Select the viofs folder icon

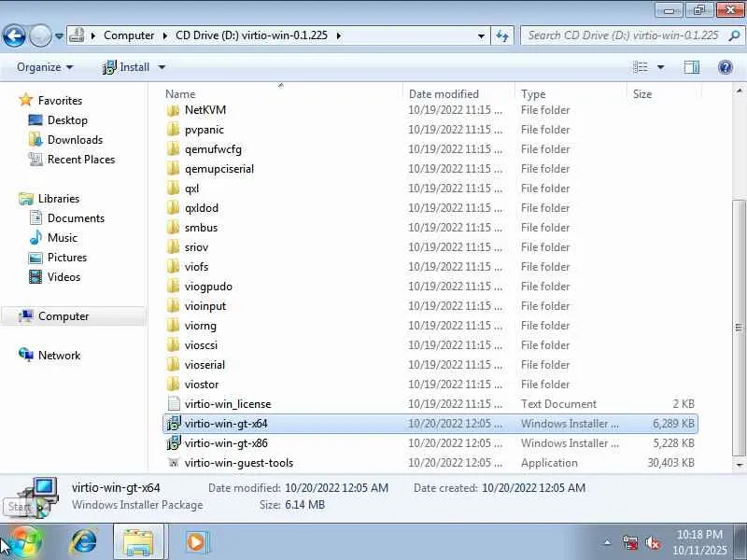(174, 267)
